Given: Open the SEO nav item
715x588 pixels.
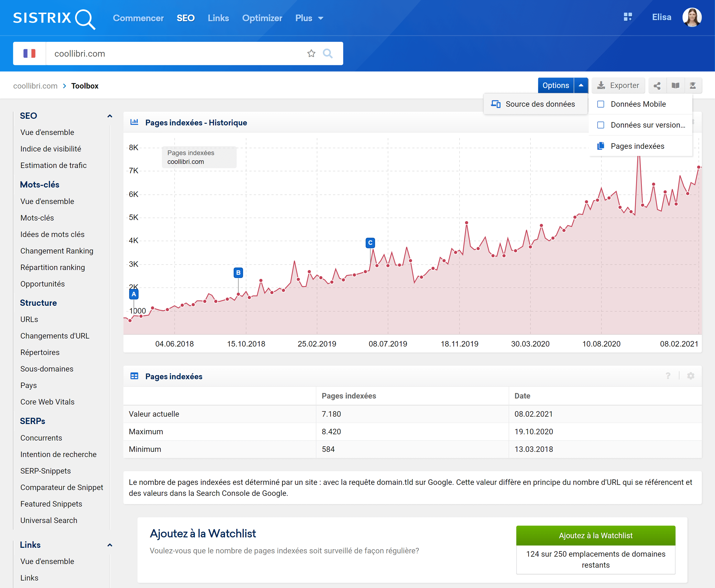Looking at the screenshot, I should (186, 18).
